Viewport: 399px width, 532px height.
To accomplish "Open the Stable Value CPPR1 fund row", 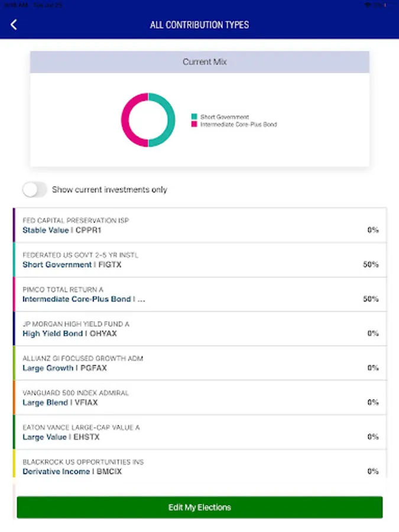I will pos(177,225).
